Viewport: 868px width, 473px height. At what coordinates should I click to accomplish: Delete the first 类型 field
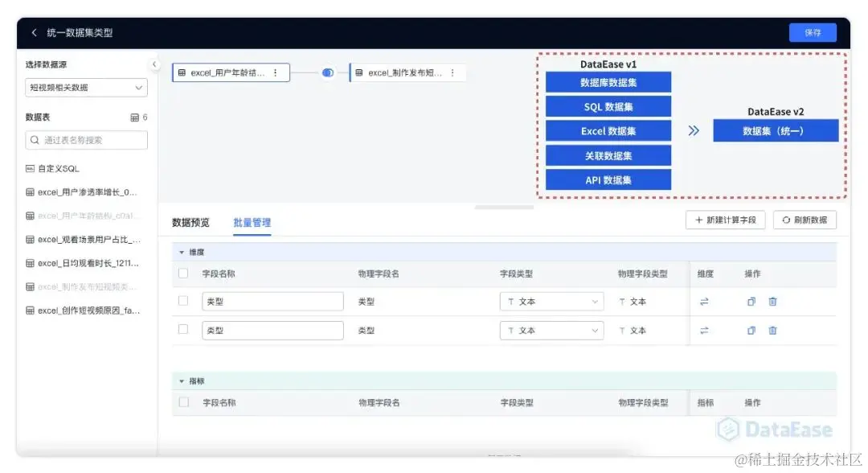(x=773, y=302)
